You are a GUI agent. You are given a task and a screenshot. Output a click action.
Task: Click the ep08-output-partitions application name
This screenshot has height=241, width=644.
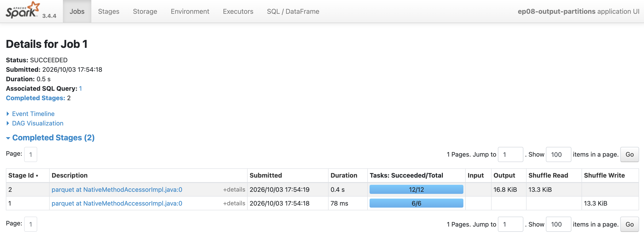[x=557, y=12]
